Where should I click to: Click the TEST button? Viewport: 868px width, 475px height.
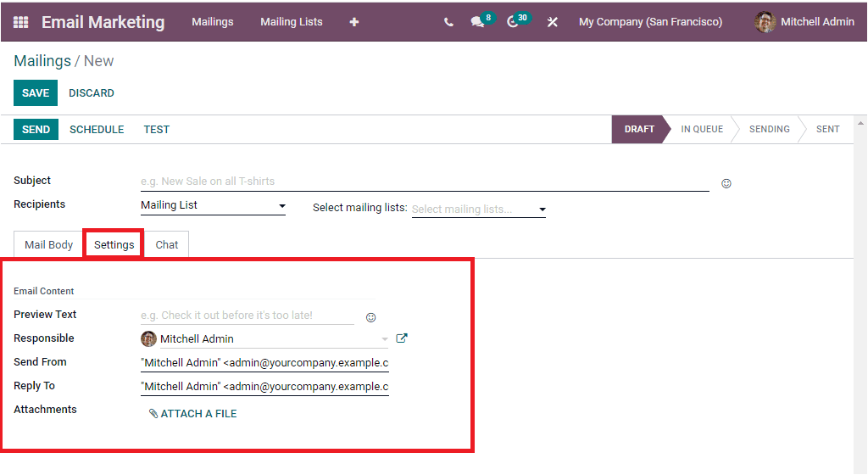[157, 130]
